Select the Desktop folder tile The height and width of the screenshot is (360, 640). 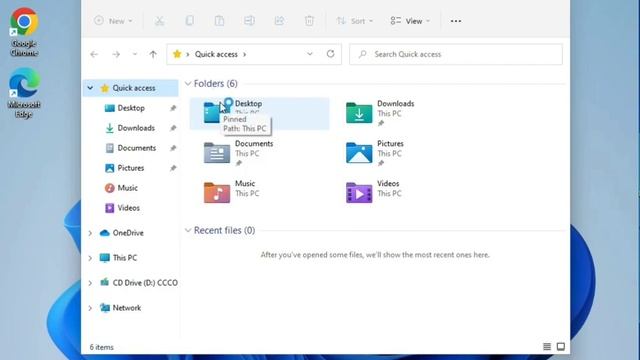260,113
